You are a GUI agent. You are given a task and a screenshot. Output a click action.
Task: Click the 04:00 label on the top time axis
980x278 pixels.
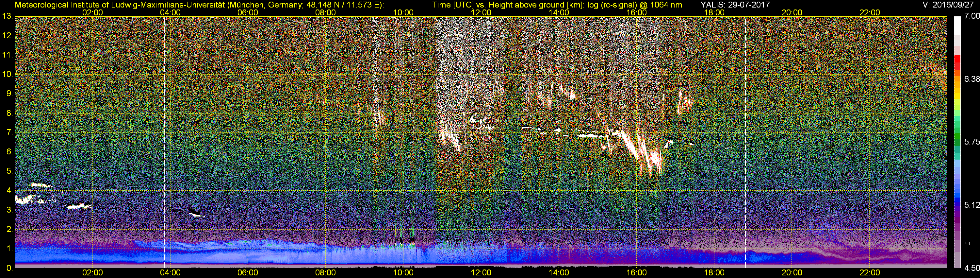pos(170,12)
